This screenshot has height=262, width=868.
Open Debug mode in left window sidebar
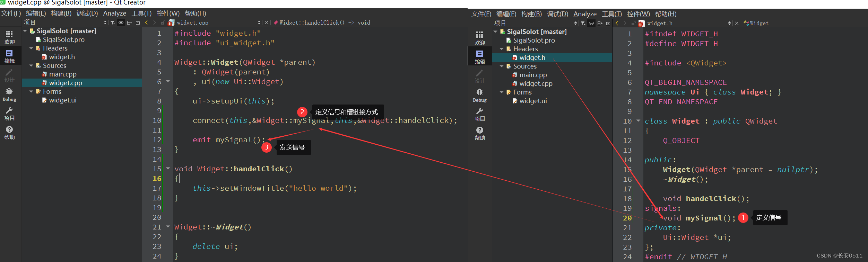[9, 94]
